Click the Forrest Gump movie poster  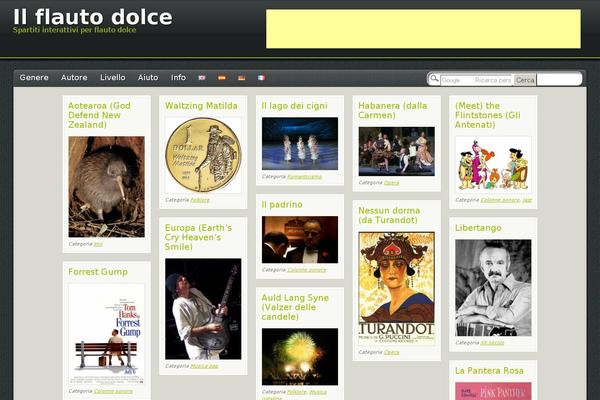(106, 334)
